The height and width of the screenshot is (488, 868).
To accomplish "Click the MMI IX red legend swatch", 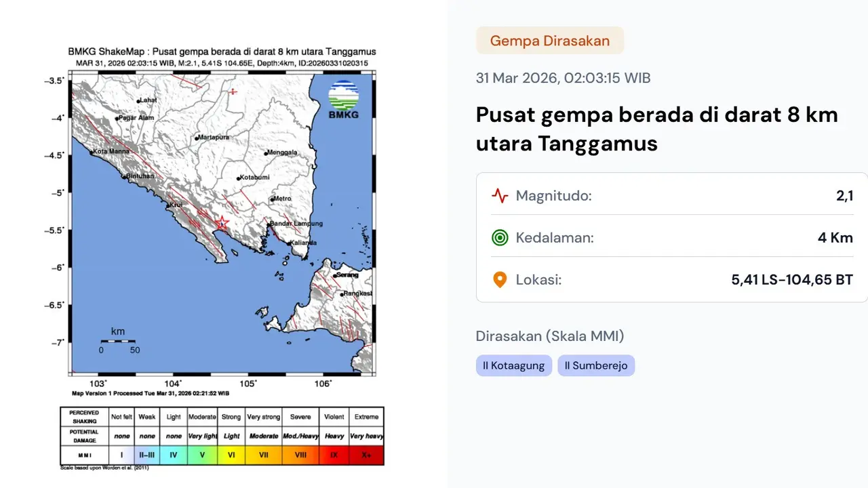I will pos(334,455).
